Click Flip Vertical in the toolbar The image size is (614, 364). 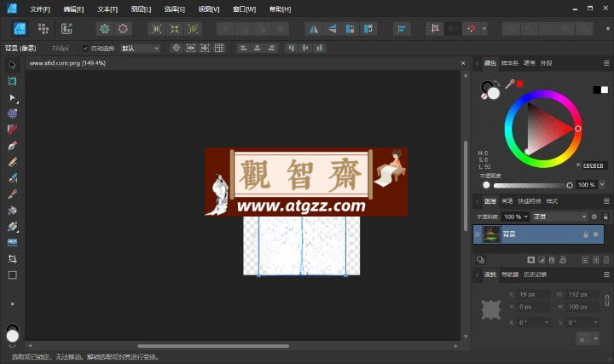(x=332, y=29)
